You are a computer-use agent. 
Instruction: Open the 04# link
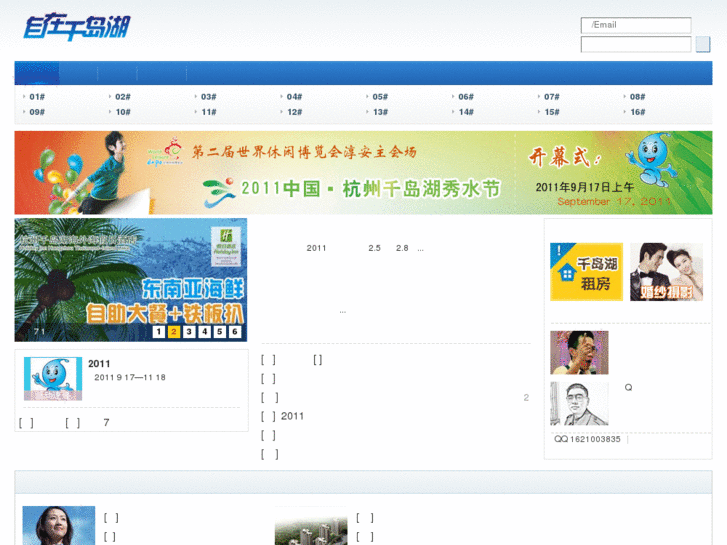294,96
